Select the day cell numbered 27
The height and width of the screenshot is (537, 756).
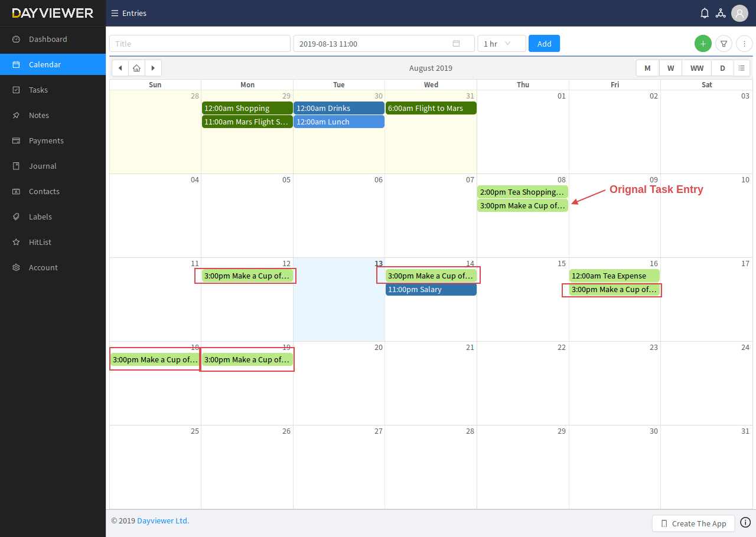click(x=339, y=467)
